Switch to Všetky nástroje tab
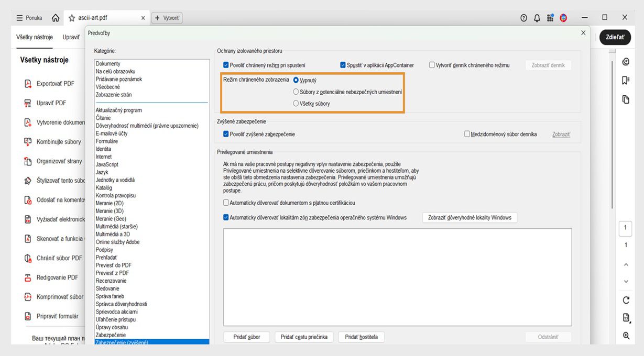This screenshot has width=644, height=356. pyautogui.click(x=35, y=37)
